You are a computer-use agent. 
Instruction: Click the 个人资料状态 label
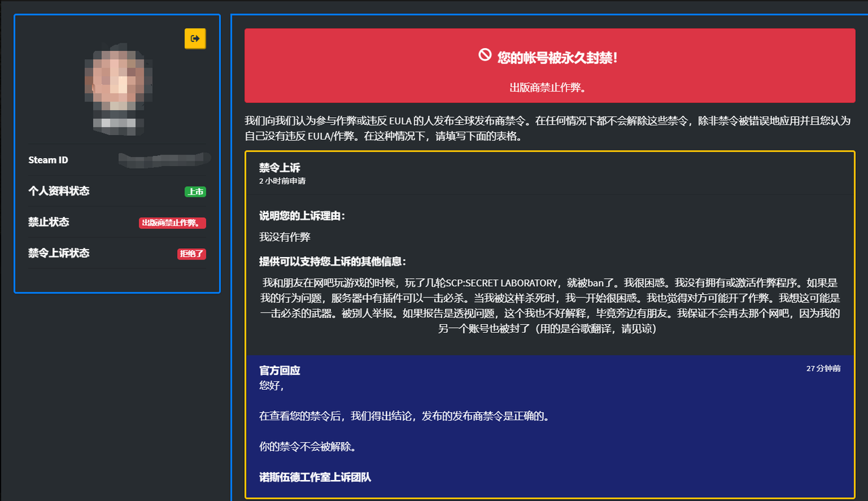(59, 191)
